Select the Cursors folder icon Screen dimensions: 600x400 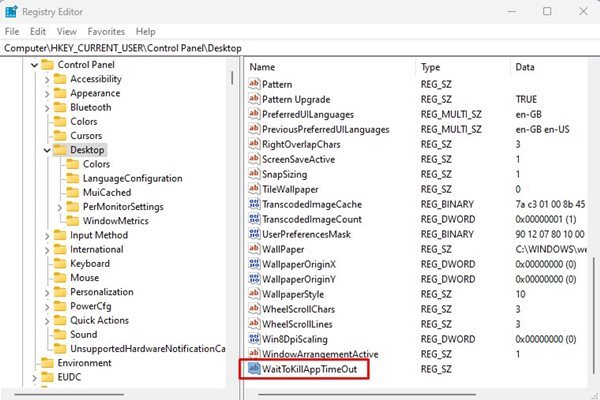[x=60, y=136]
